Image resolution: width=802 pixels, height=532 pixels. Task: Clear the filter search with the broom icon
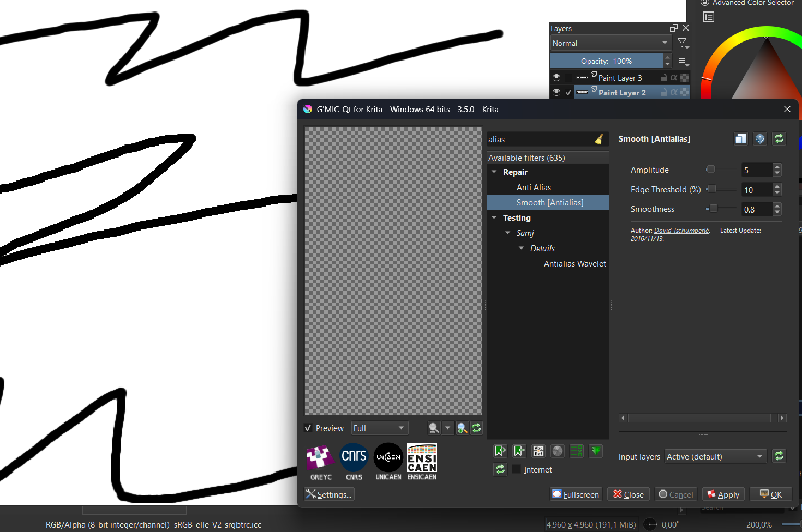[x=599, y=140]
